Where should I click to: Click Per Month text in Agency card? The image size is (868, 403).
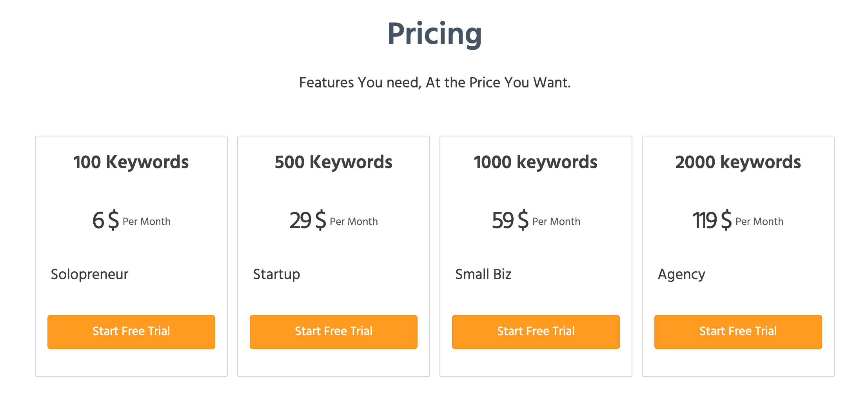(x=759, y=221)
